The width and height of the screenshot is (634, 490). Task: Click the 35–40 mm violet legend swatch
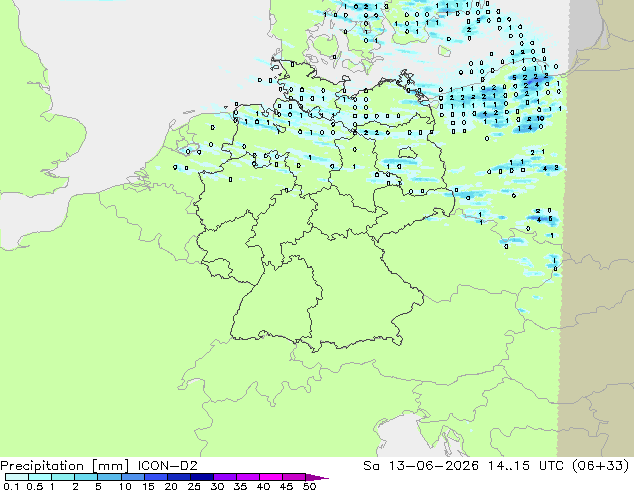[x=247, y=477]
